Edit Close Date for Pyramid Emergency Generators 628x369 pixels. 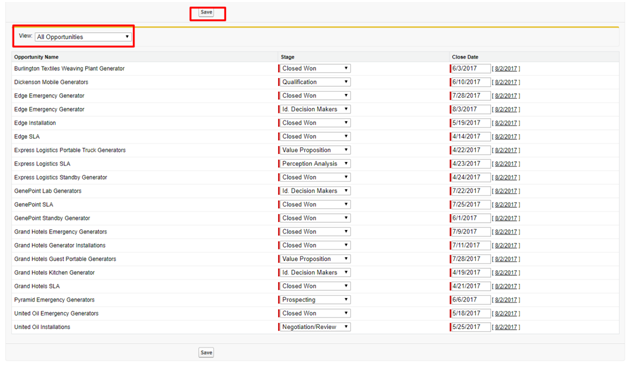coord(471,300)
